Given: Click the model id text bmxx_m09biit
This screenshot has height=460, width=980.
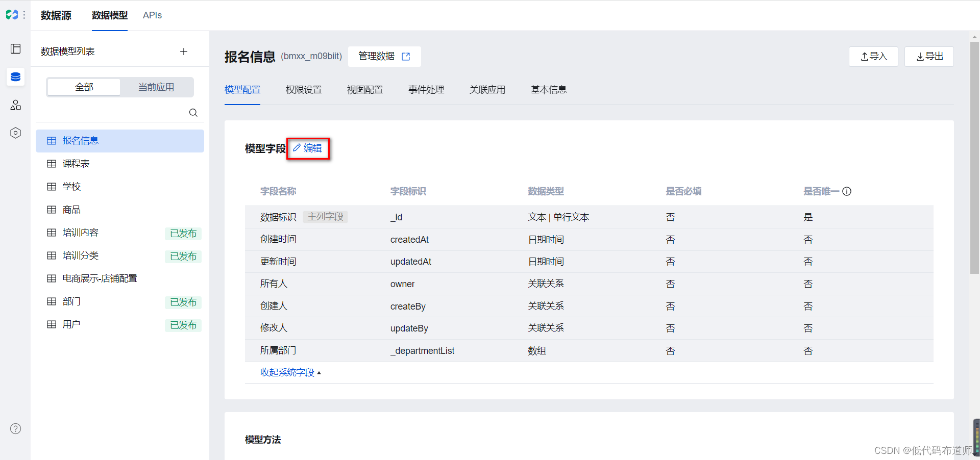Looking at the screenshot, I should click(311, 56).
